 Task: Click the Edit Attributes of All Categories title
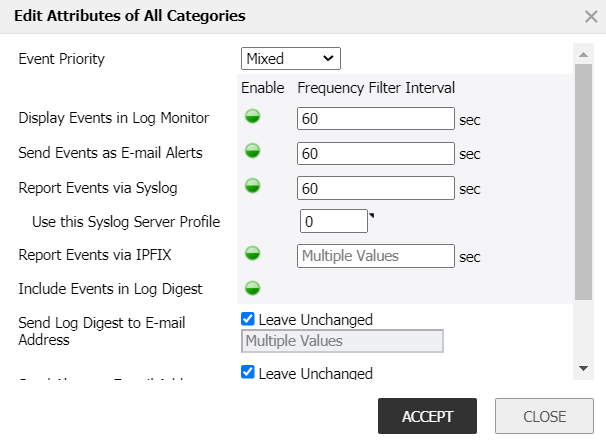(129, 16)
